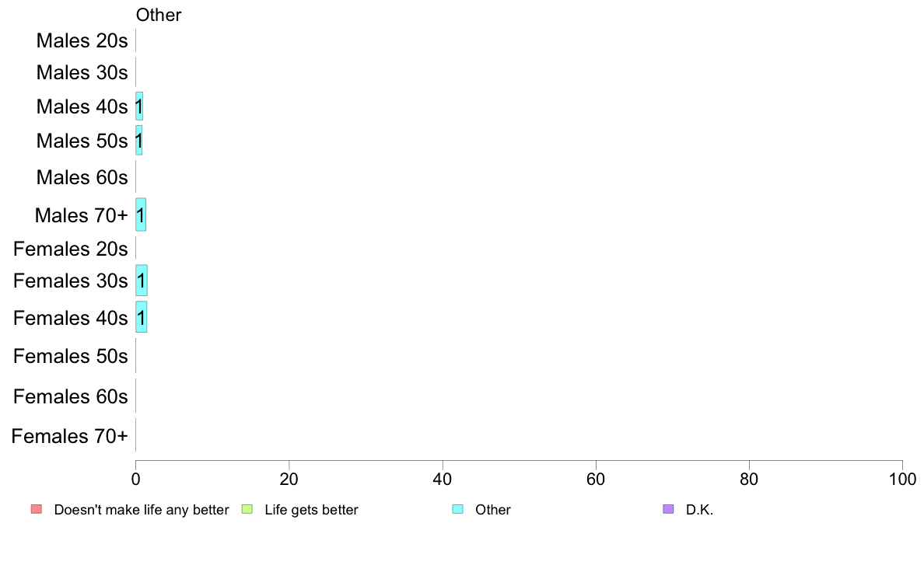Image resolution: width=924 pixels, height=572 pixels.
Task: Click the purple D.K. legend swatch
Action: point(668,509)
